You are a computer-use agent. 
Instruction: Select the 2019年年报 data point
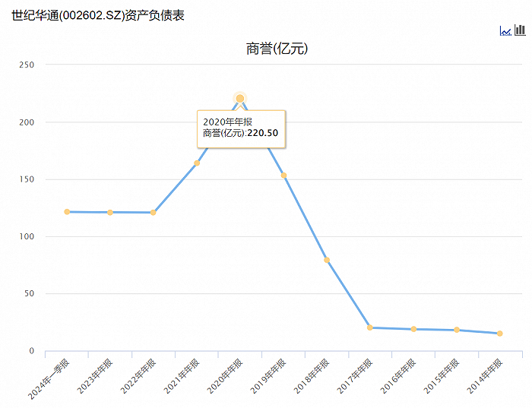point(283,176)
